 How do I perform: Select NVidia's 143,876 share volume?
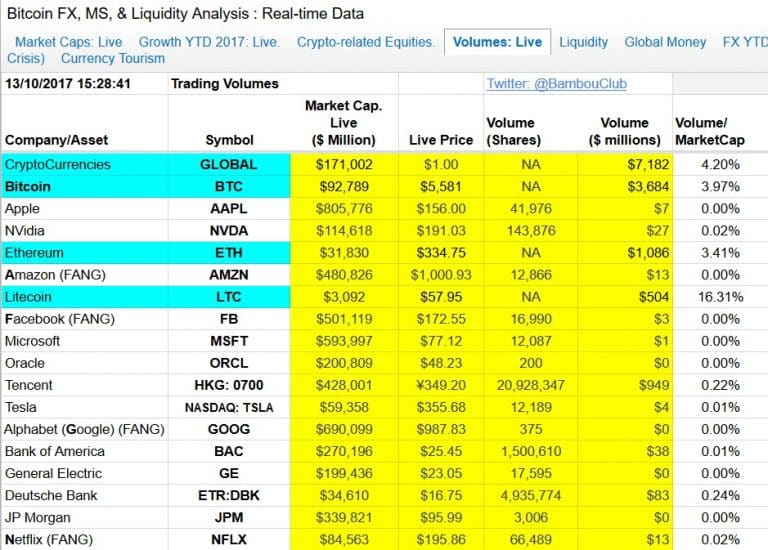point(531,231)
